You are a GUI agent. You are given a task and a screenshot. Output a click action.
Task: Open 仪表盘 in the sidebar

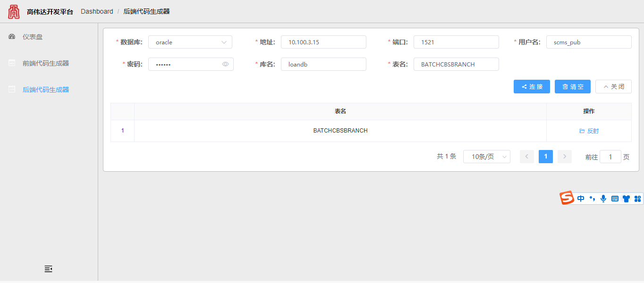pos(33,37)
